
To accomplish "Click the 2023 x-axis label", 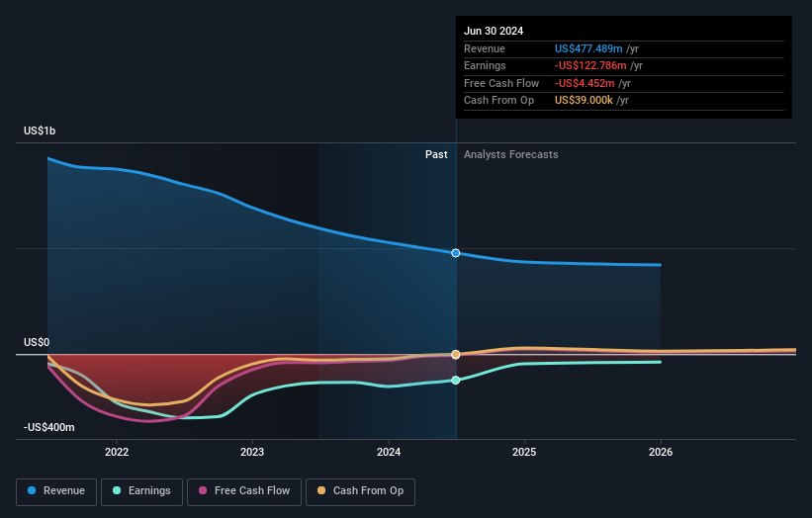I will click(252, 452).
